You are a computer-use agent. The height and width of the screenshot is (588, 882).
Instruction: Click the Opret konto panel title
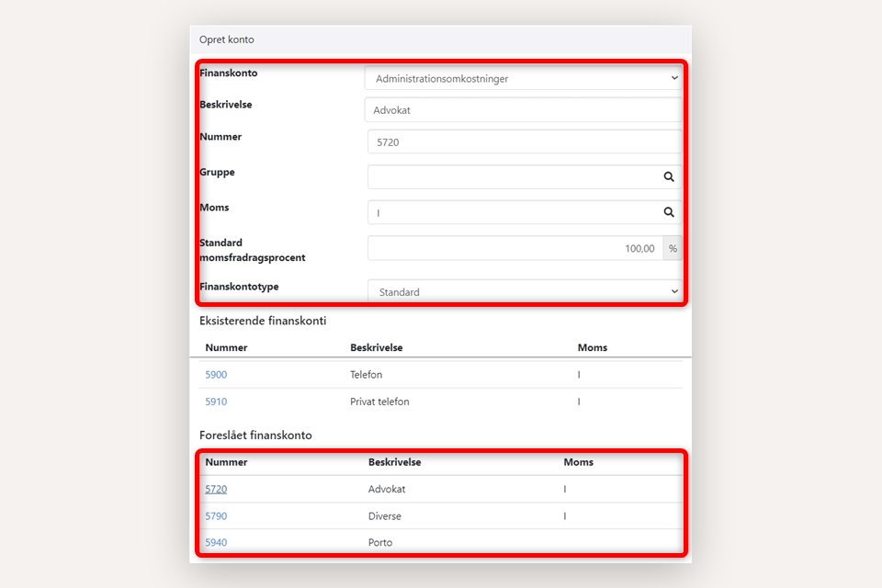(227, 40)
